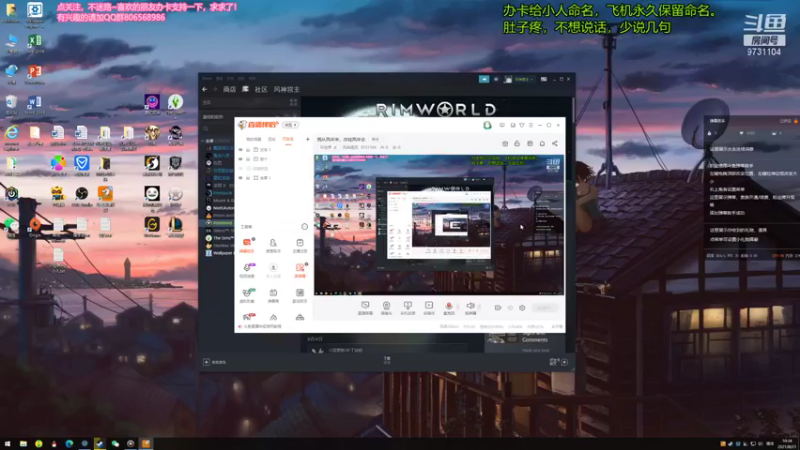Open the OBS Studio desktop shortcut
The image size is (800, 450).
[x=82, y=196]
